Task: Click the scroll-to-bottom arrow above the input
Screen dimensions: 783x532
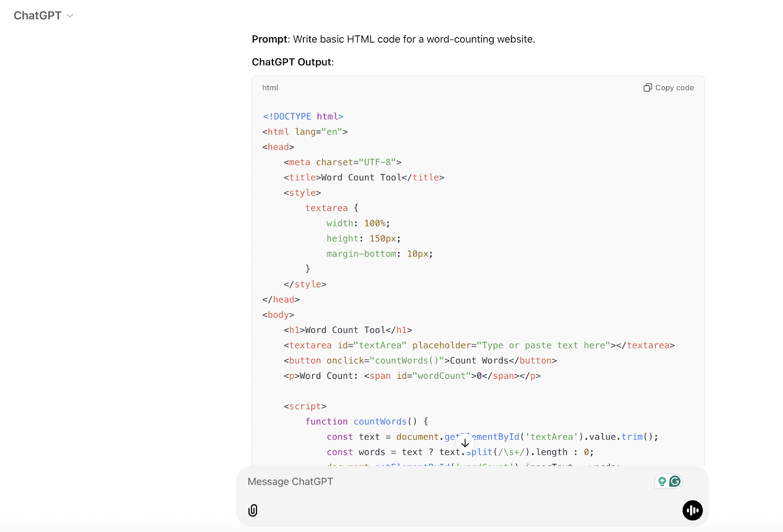Action: [x=465, y=443]
